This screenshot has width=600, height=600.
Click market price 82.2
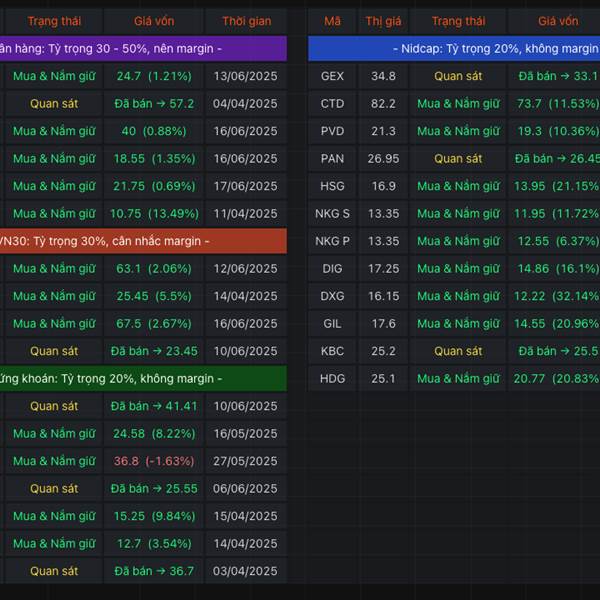click(383, 104)
